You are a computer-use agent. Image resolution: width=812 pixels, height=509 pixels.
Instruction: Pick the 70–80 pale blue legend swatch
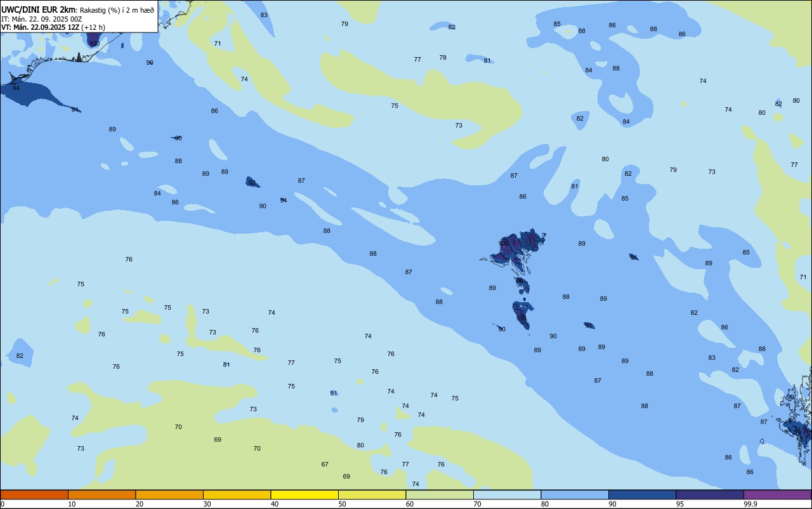pos(507,494)
